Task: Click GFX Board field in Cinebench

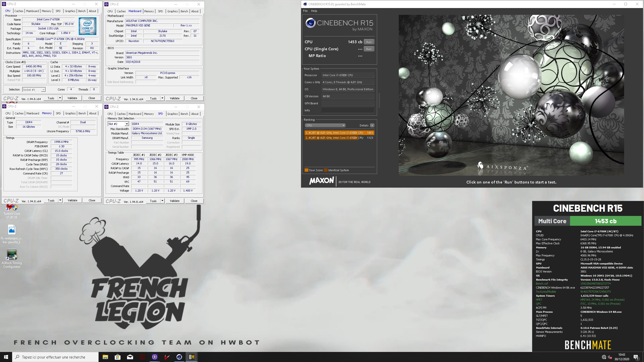Action: [x=347, y=103]
